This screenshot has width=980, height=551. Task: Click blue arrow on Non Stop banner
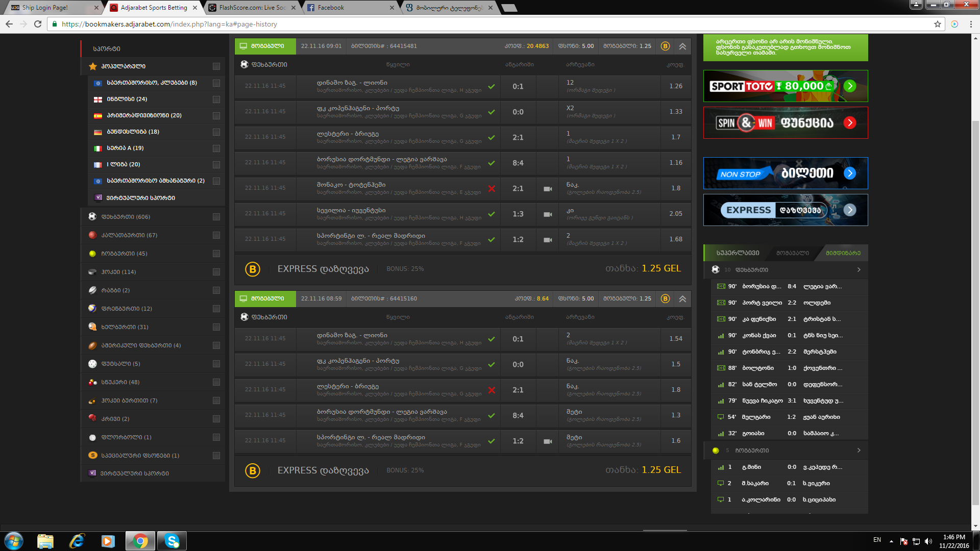850,173
